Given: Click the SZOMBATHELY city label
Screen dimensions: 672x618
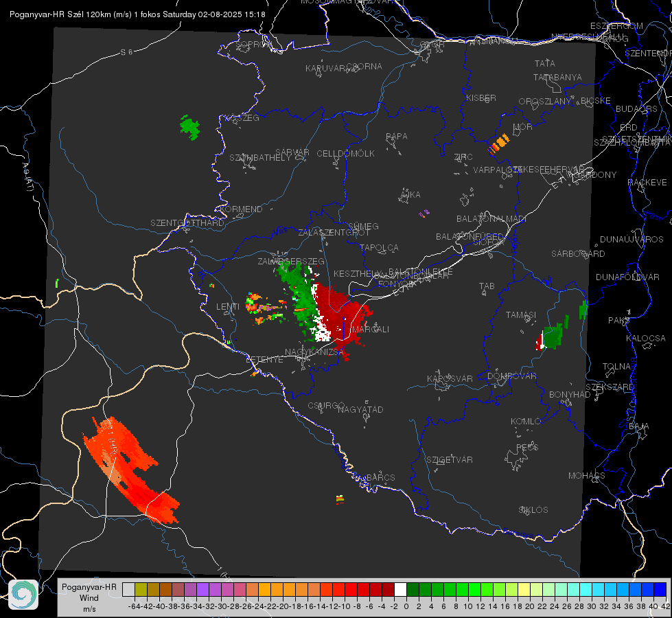Looking at the screenshot, I should coord(259,158).
